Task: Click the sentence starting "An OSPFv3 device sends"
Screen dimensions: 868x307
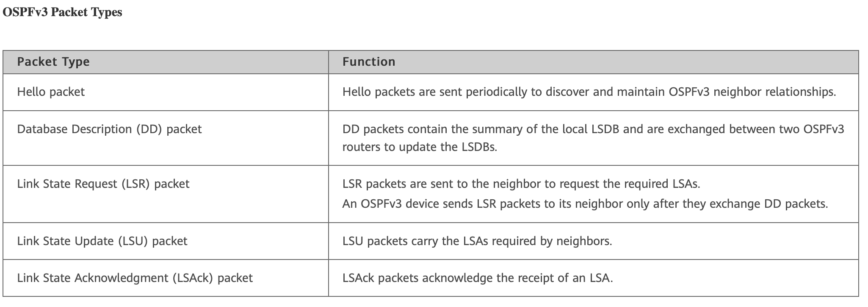Action: click(x=585, y=204)
